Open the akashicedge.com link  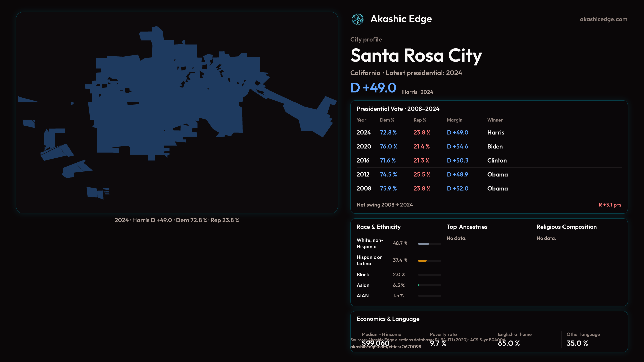(603, 19)
